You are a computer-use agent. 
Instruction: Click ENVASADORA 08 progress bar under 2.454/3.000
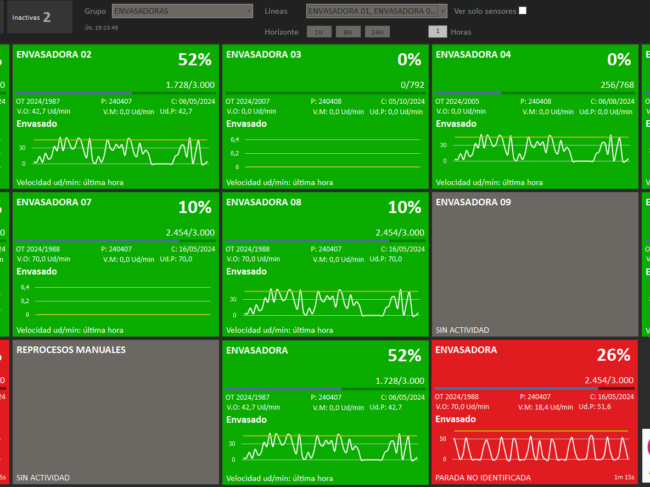click(x=325, y=241)
